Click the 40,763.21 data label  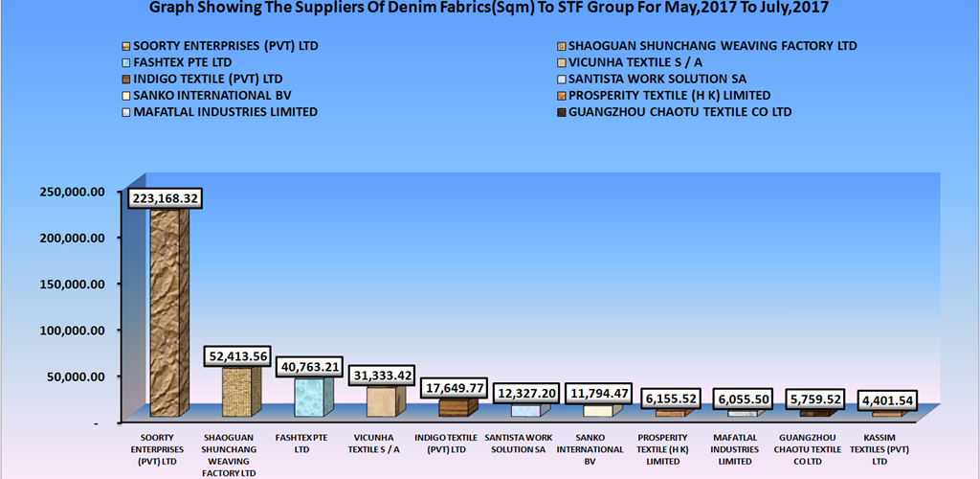click(308, 367)
